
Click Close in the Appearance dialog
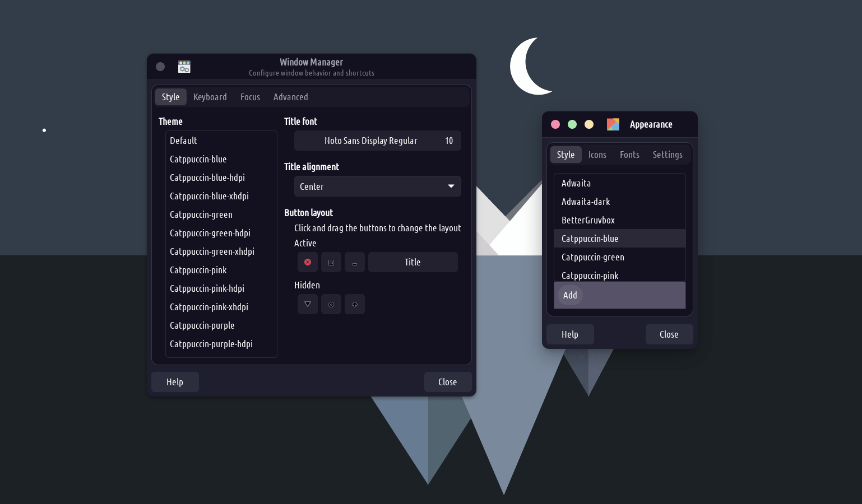coord(669,334)
